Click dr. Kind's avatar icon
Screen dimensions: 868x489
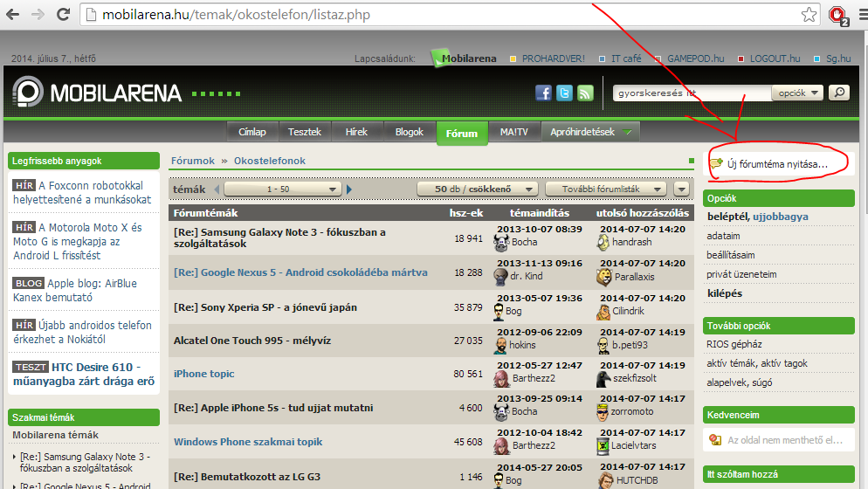pos(500,276)
